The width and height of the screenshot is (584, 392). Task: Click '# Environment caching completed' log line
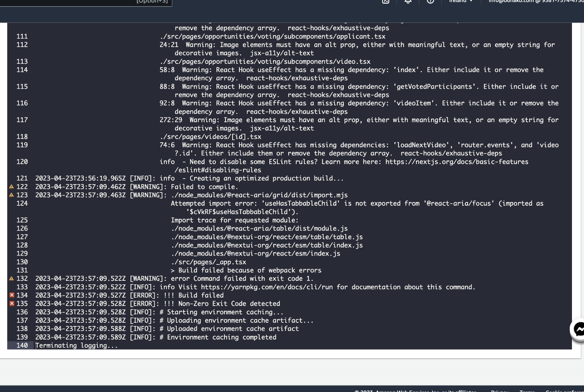[x=218, y=337]
